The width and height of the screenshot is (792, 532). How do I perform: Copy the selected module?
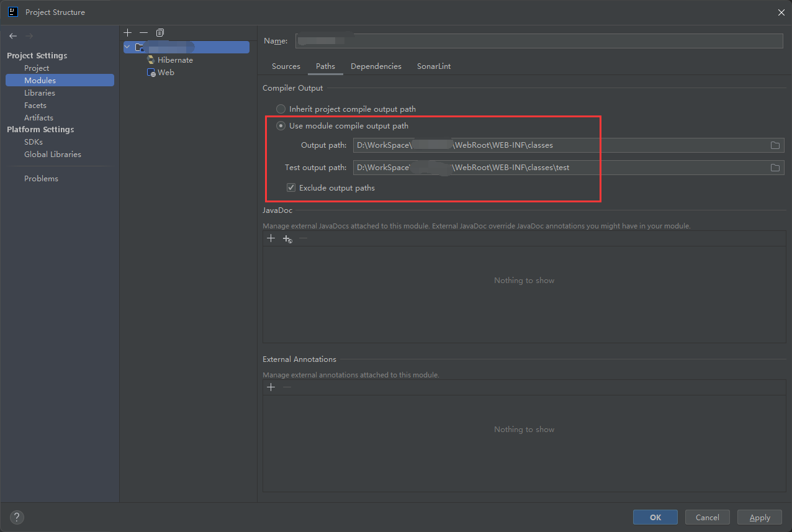tap(160, 32)
